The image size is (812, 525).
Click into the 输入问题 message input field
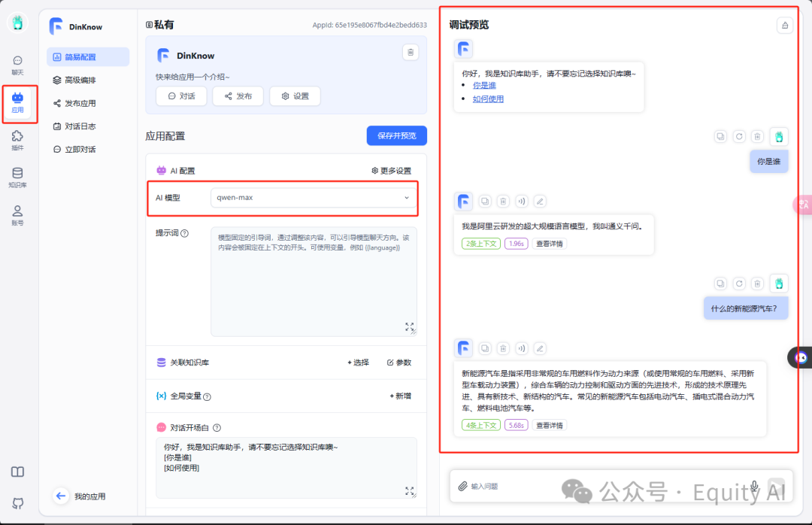click(x=606, y=486)
